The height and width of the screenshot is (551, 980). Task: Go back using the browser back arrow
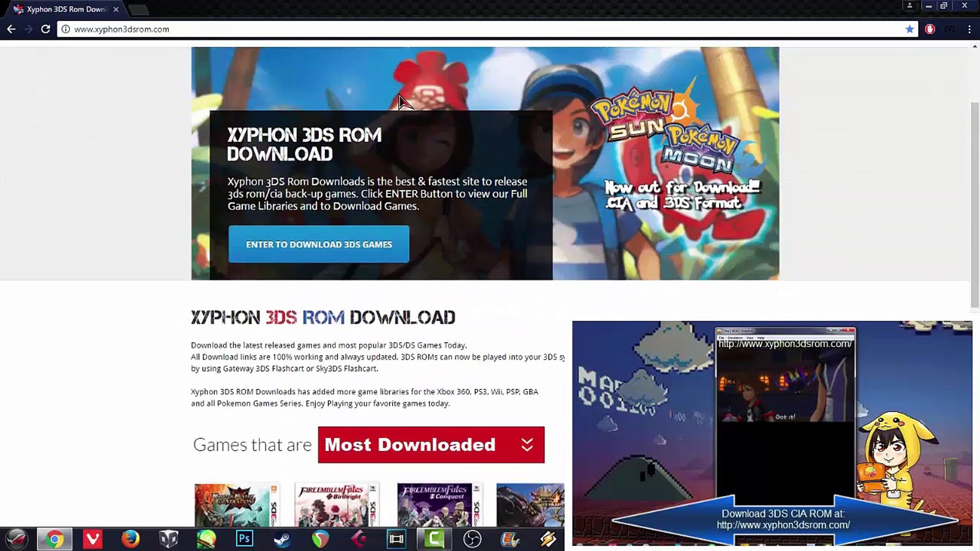pyautogui.click(x=11, y=29)
